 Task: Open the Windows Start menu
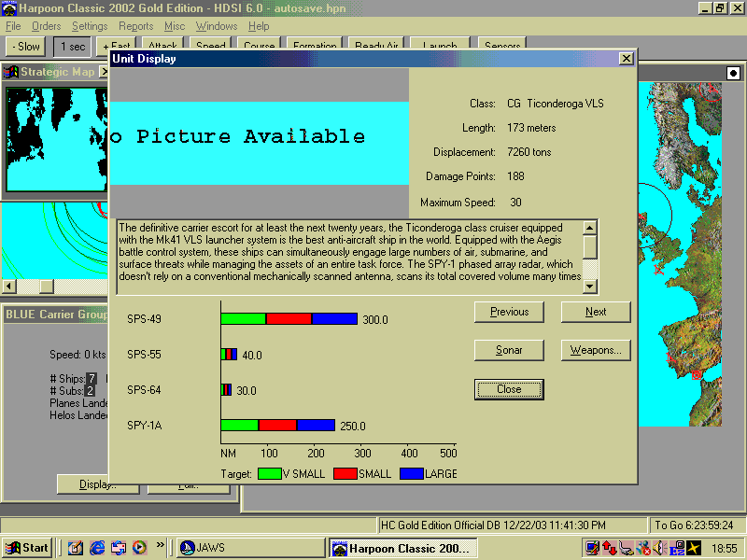tap(27, 548)
